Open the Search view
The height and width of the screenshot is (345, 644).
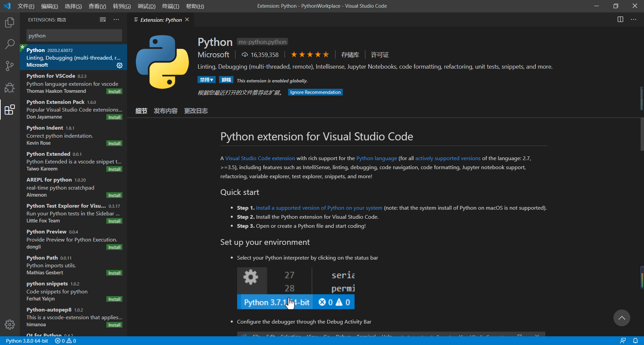9,44
